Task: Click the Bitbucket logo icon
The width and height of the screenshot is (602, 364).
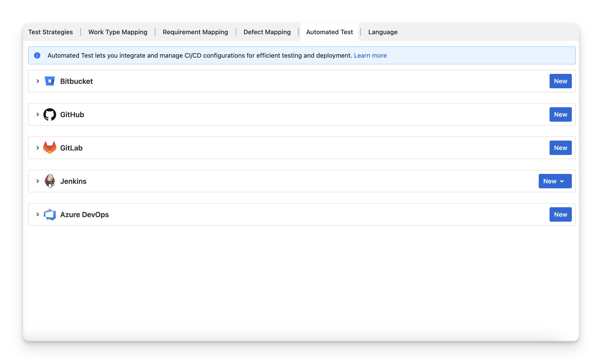Action: pyautogui.click(x=50, y=81)
